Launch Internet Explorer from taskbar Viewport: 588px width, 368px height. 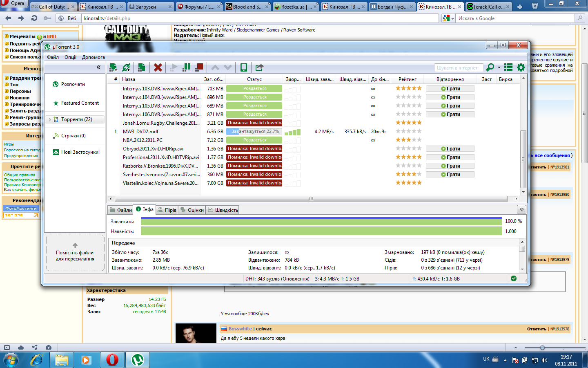(x=37, y=360)
